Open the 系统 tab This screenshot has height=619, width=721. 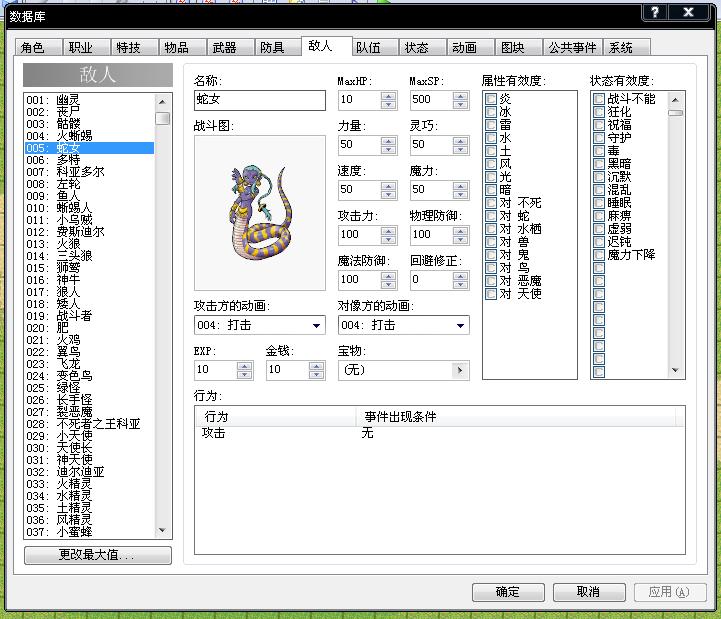626,47
